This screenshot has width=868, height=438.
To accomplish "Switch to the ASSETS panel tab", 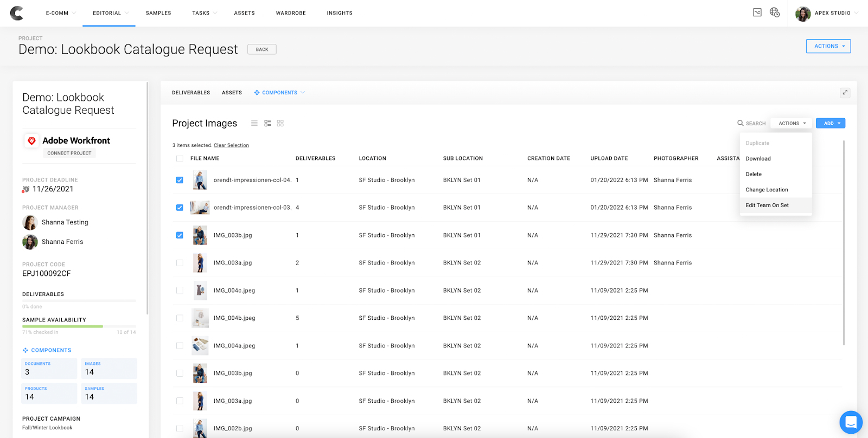I will tap(232, 93).
